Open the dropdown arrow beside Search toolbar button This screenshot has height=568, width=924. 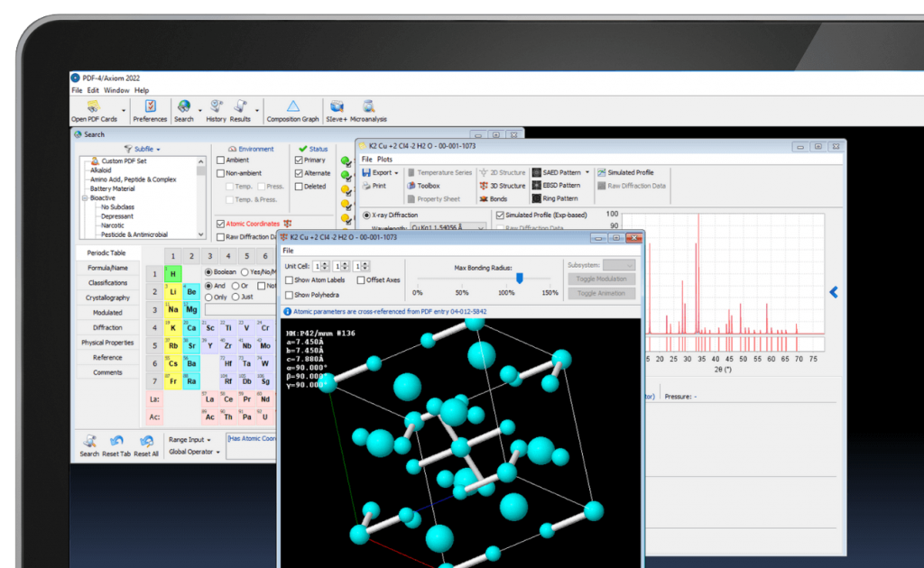point(199,111)
